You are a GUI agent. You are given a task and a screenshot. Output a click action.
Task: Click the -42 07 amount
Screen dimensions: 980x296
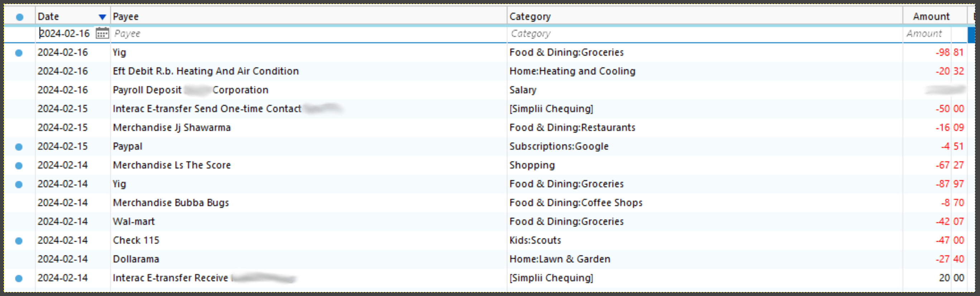point(950,222)
